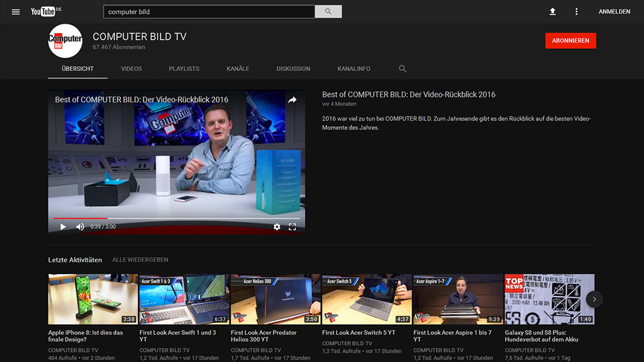This screenshot has height=362, width=644.
Task: Focus the search field containing computer bild
Action: pos(209,11)
